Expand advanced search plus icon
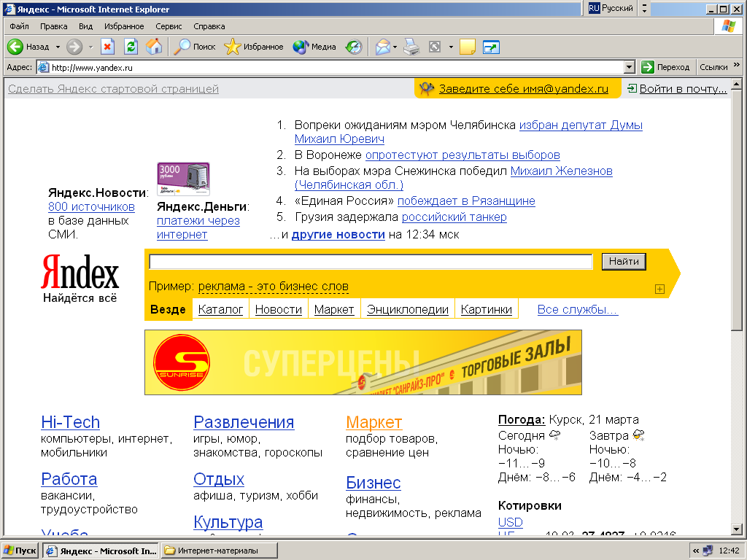747x560 pixels. click(x=659, y=289)
